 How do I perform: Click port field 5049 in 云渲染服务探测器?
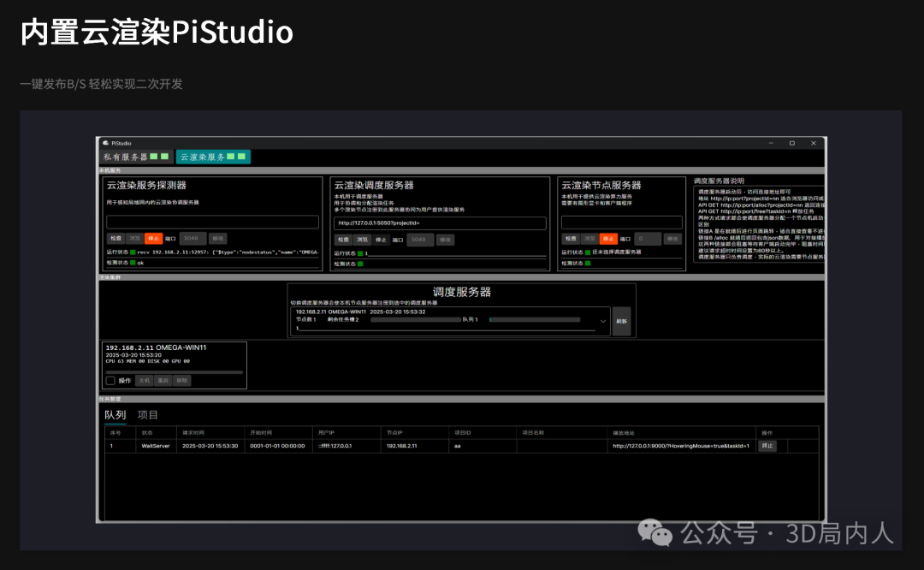tap(192, 238)
